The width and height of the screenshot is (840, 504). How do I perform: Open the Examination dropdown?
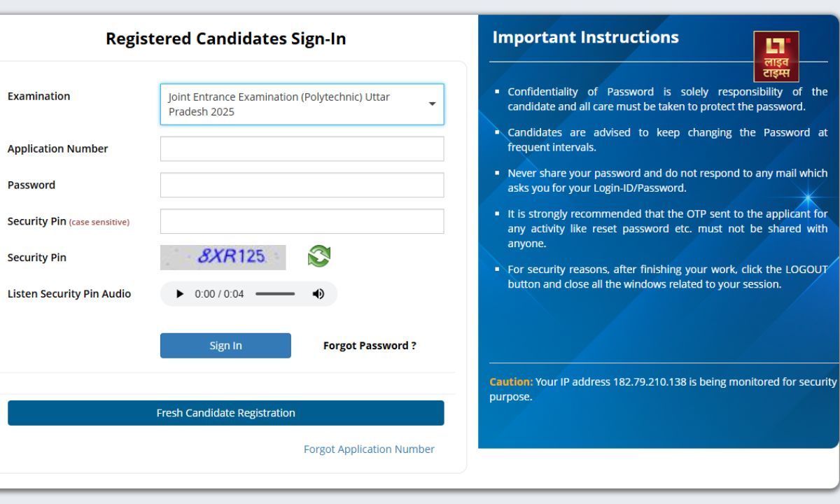(302, 104)
